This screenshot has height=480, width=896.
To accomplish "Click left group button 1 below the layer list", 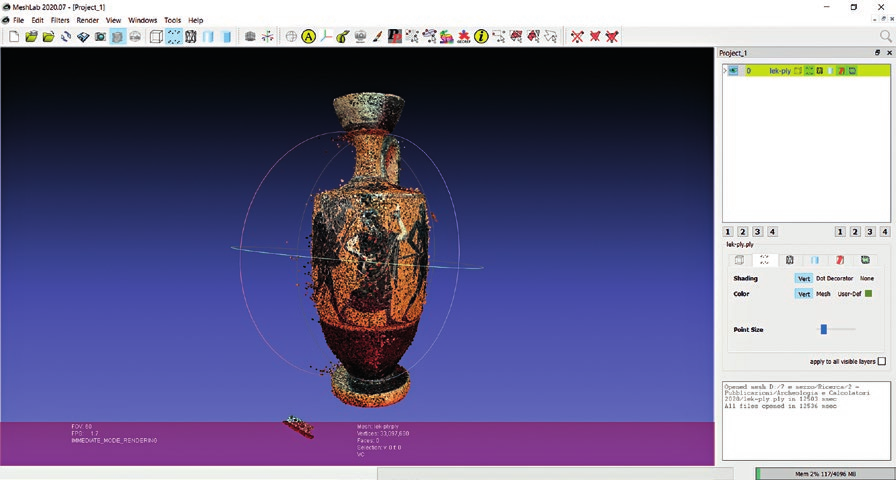I will [728, 232].
